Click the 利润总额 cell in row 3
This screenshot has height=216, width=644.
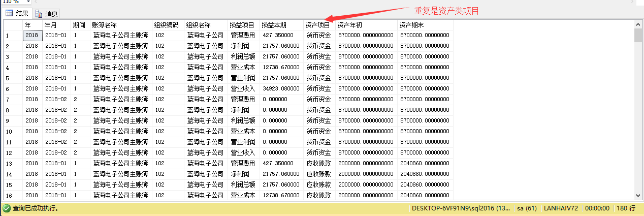(x=244, y=56)
